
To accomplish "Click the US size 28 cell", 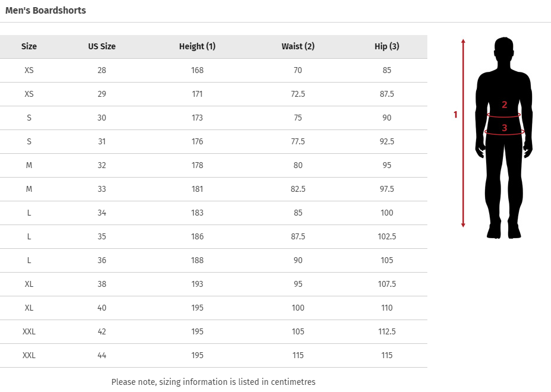I will [102, 70].
